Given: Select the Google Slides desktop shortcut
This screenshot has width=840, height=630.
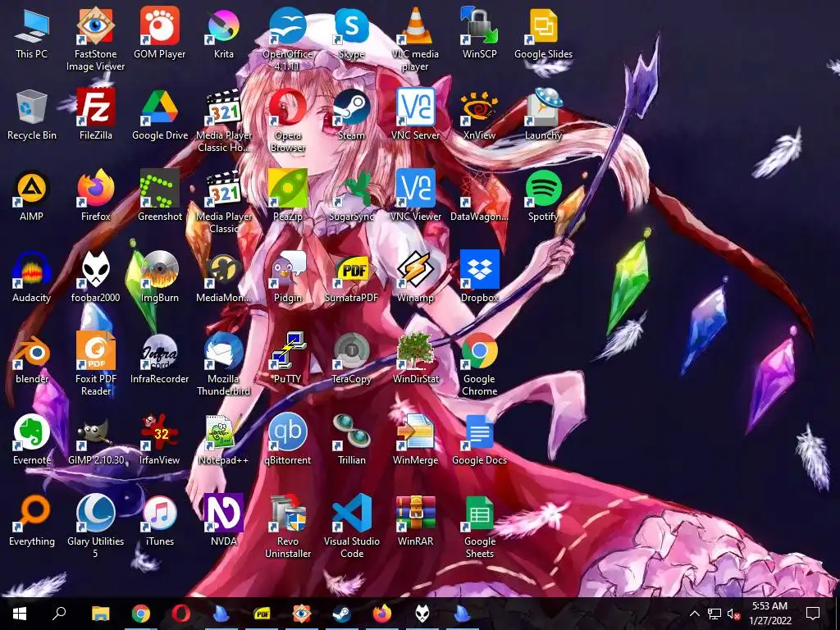Looking at the screenshot, I should tap(543, 33).
